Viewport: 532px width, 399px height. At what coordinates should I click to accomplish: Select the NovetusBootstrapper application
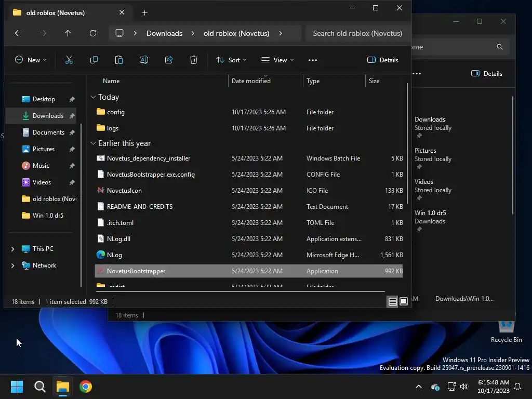(249, 271)
